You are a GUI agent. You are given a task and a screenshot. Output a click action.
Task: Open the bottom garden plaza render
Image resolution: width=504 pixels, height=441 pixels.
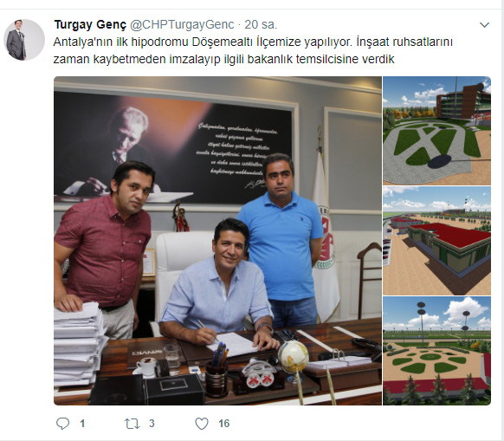pyautogui.click(x=436, y=351)
